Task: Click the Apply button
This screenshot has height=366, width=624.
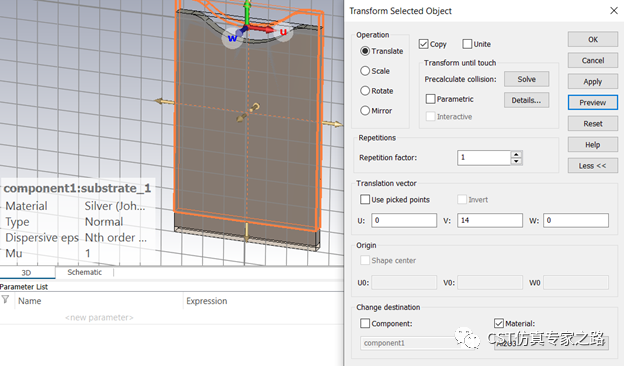Action: [593, 82]
